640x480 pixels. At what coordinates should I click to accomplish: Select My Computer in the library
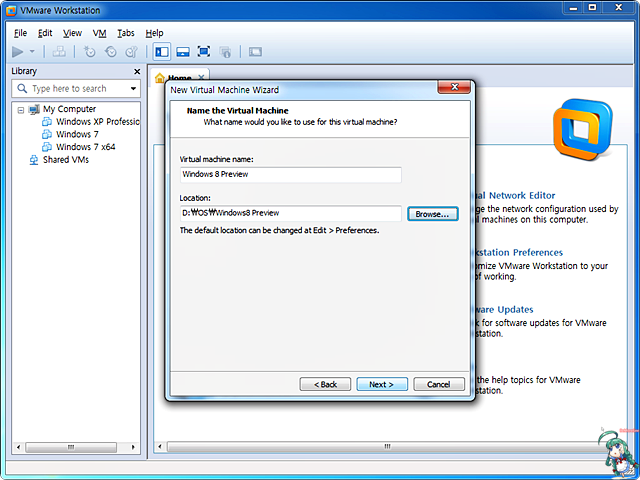coord(69,109)
